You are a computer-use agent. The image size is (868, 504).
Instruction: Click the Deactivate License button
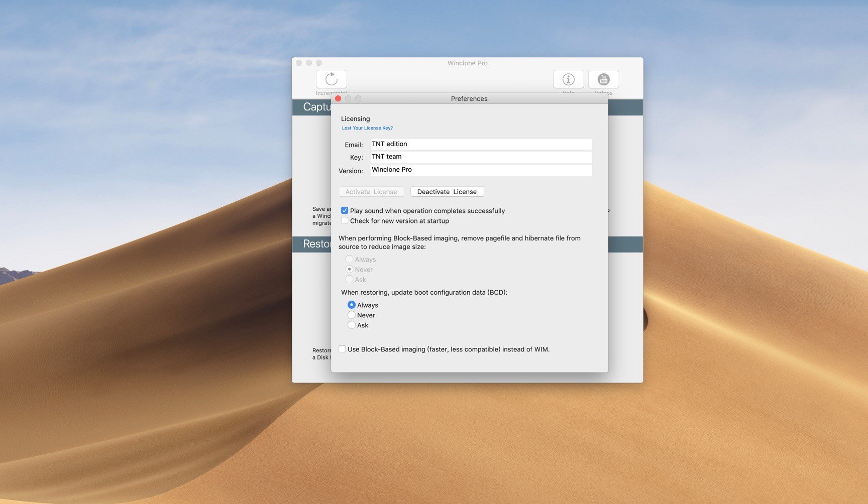point(447,192)
